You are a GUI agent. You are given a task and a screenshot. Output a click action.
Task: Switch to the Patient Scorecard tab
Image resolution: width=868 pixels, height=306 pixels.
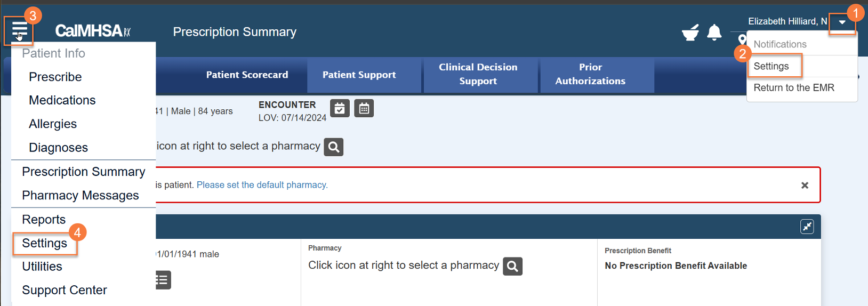point(247,75)
